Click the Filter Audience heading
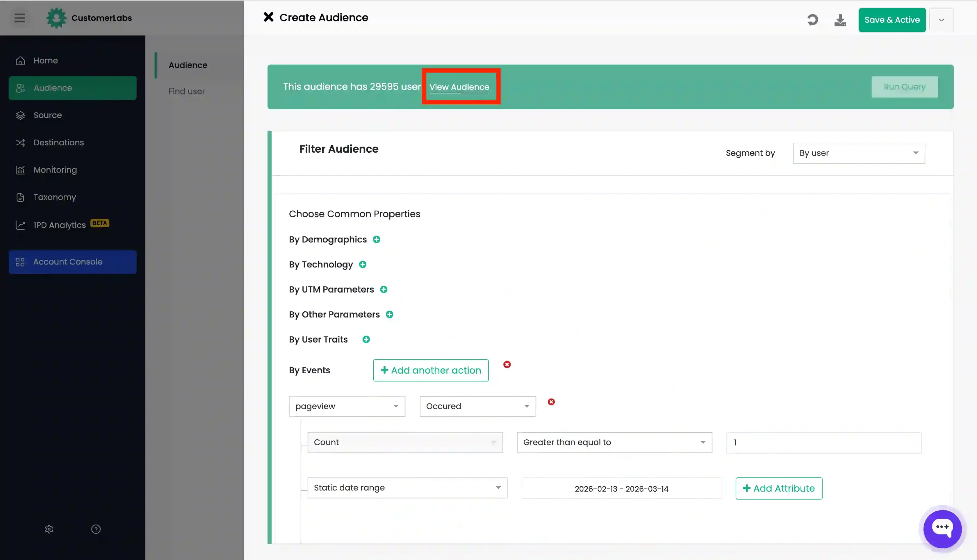 [338, 149]
